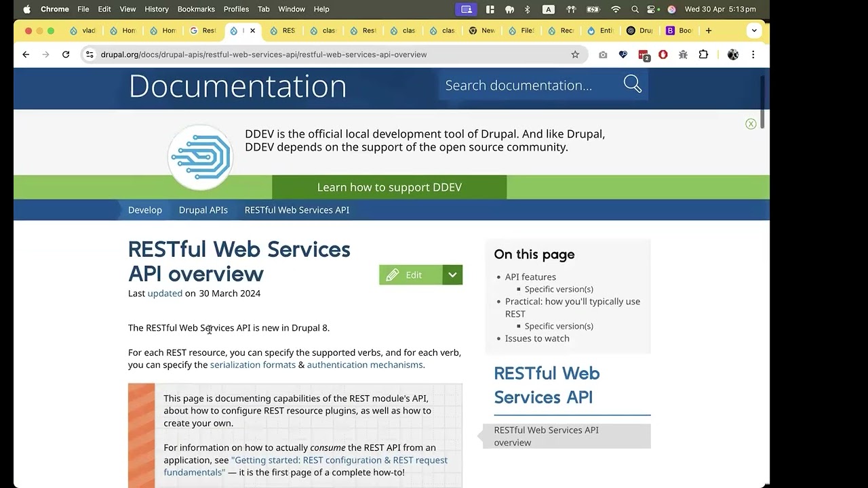The height and width of the screenshot is (488, 868).
Task: Open the Window menu
Action: 292,9
